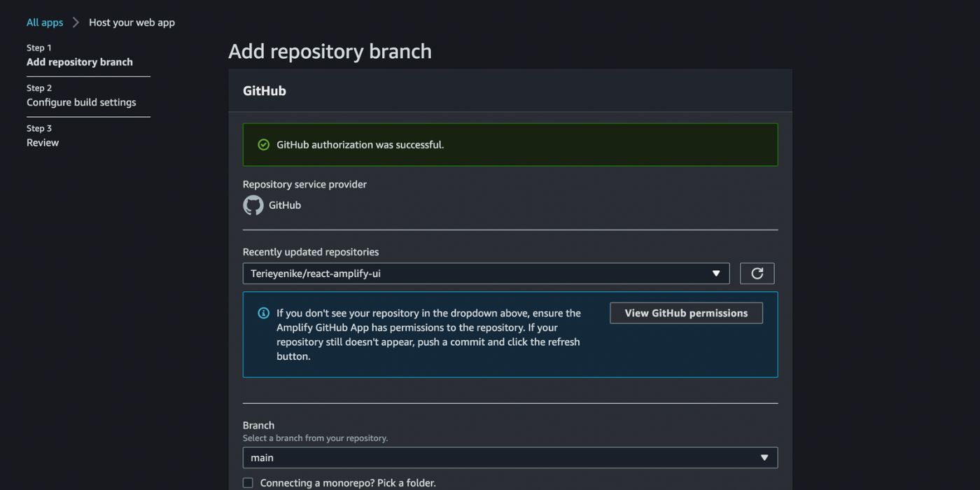980x490 pixels.
Task: Click the Host your web app breadcrumb
Action: (132, 22)
